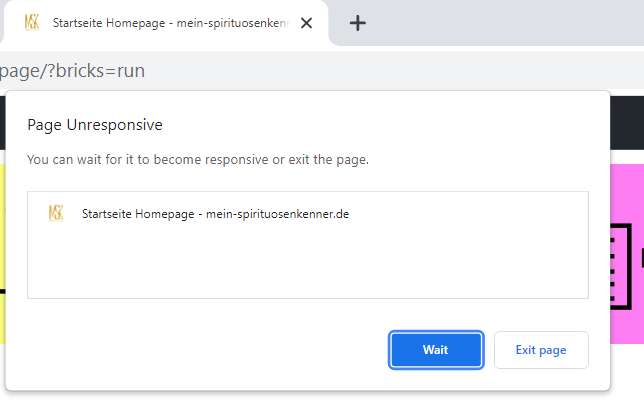Click the address bar URL text
This screenshot has width=644, height=416.
(x=72, y=71)
